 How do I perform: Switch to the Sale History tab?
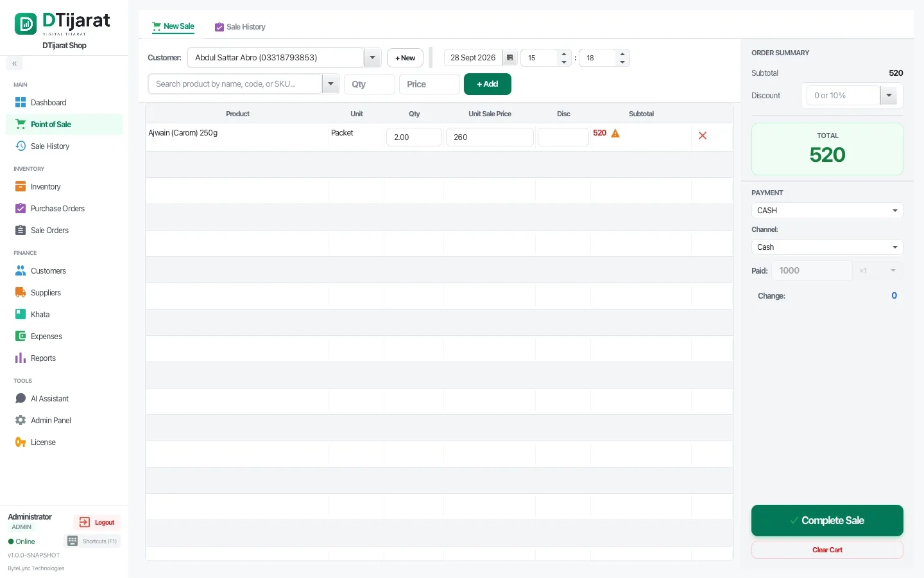[240, 27]
